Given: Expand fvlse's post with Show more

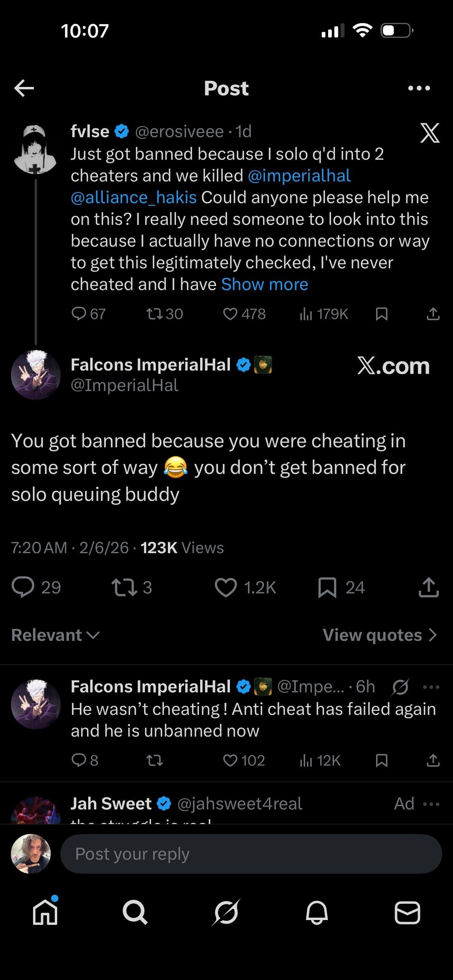Looking at the screenshot, I should 265,284.
